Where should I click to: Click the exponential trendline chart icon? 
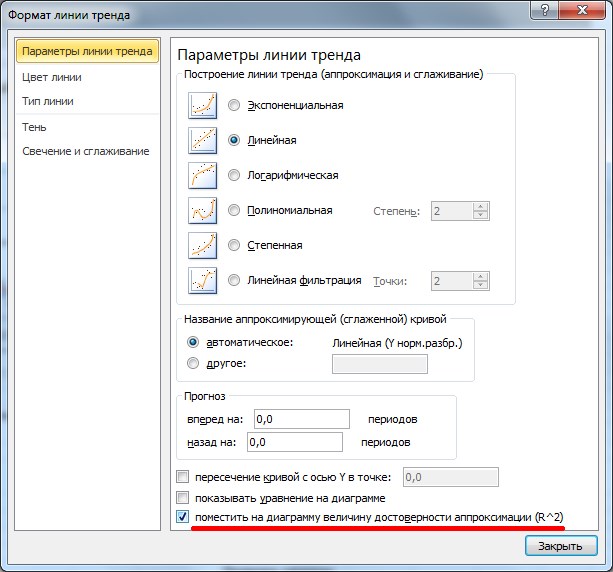(203, 106)
